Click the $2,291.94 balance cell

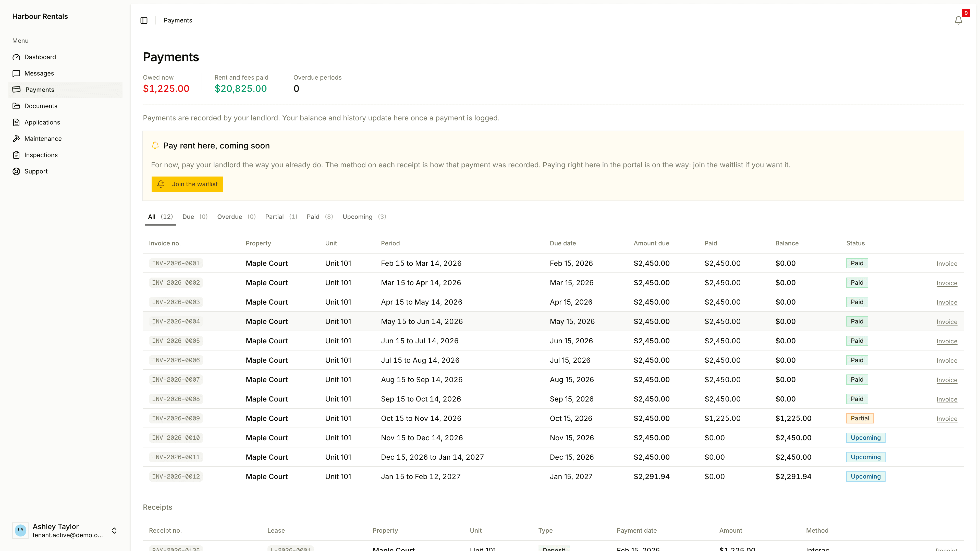point(793,477)
